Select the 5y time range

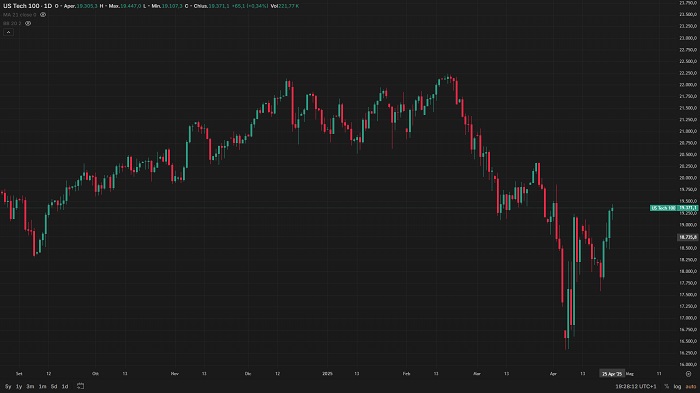pyautogui.click(x=8, y=386)
